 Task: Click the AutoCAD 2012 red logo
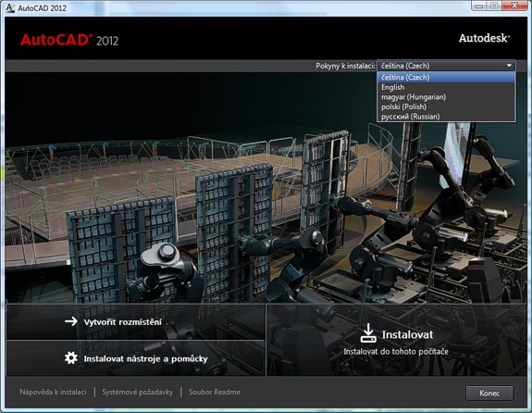69,40
